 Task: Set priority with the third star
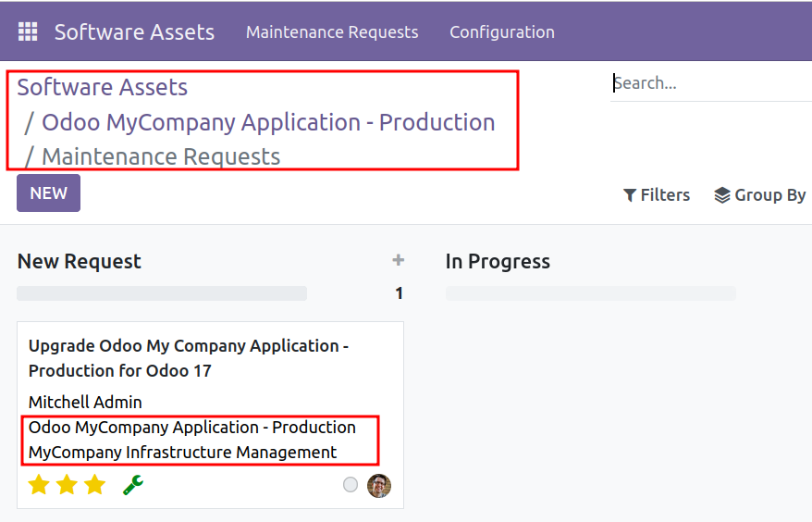coord(94,485)
